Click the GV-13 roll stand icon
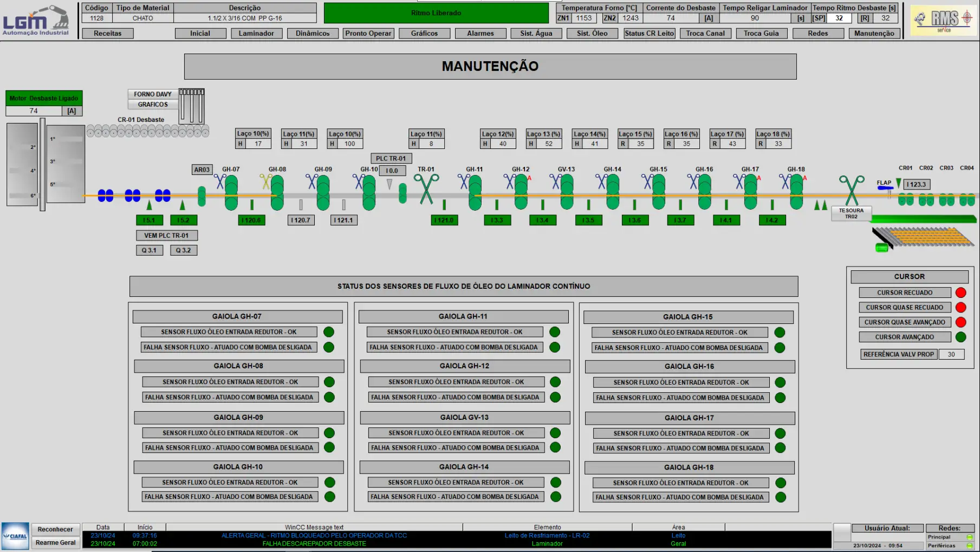Image resolution: width=980 pixels, height=552 pixels. coord(567,192)
